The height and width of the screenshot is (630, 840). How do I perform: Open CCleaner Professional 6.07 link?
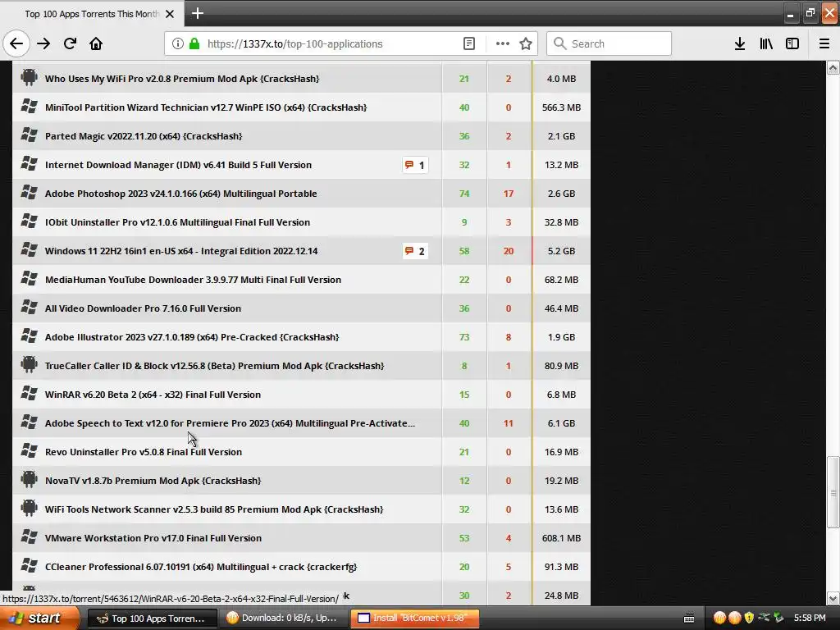point(201,567)
